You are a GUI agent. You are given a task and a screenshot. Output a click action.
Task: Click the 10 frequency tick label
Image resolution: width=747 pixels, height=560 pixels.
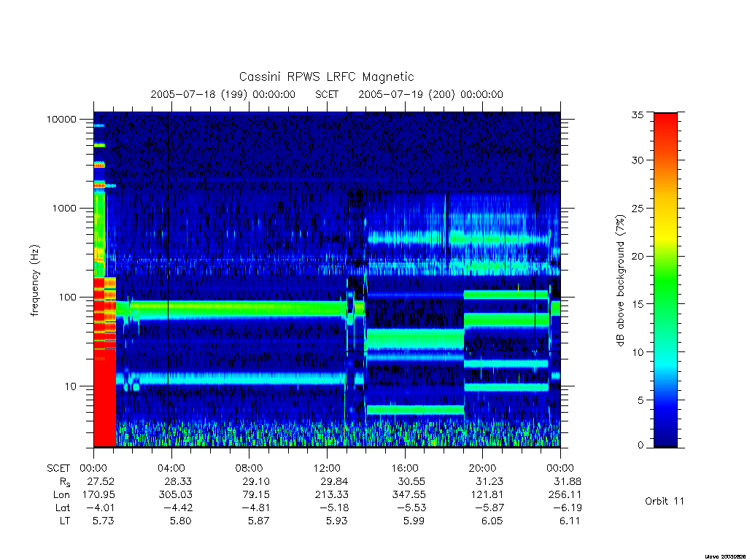[71, 386]
